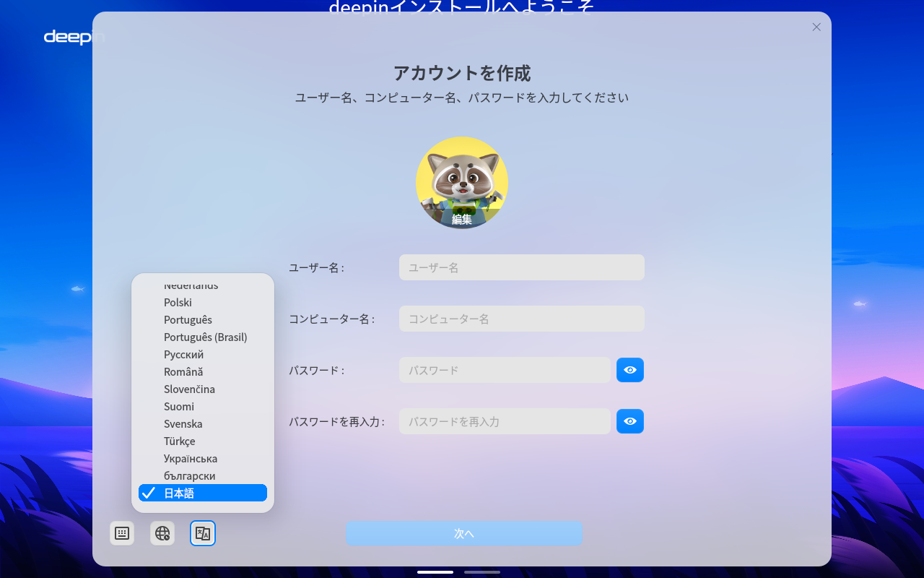Image resolution: width=924 pixels, height=578 pixels.
Task: Edit the raccoon avatar picture
Action: (462, 183)
